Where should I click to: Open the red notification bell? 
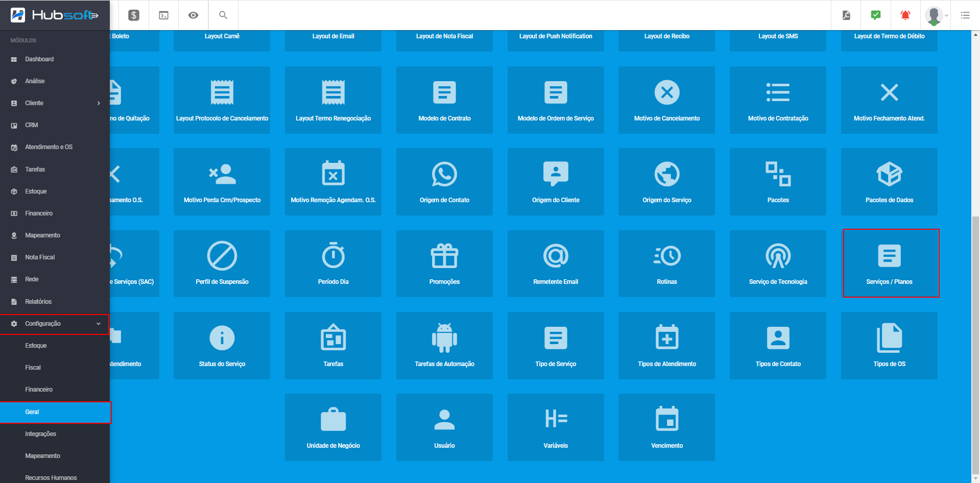pos(905,15)
